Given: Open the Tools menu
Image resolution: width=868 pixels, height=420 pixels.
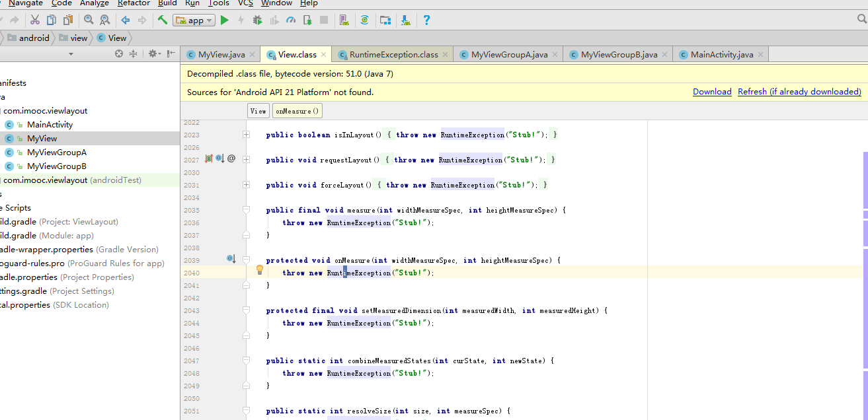Looking at the screenshot, I should [x=219, y=3].
